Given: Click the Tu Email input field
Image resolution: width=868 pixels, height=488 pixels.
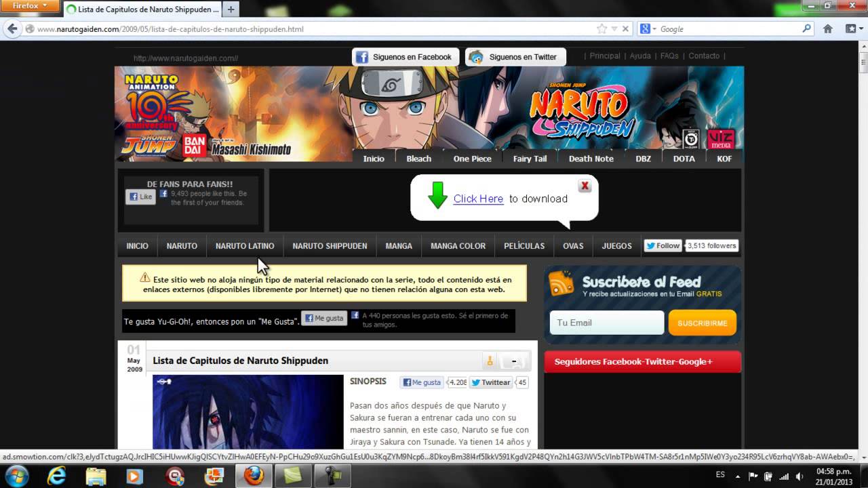Looking at the screenshot, I should coord(607,323).
